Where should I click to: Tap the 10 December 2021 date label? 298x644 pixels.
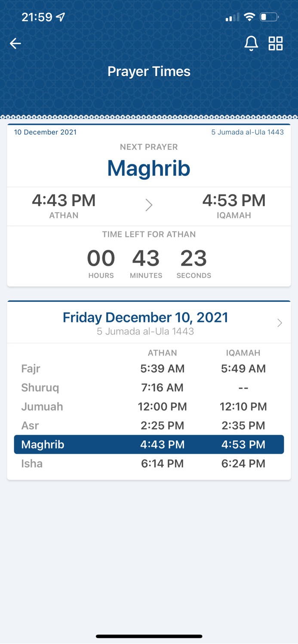(x=45, y=132)
